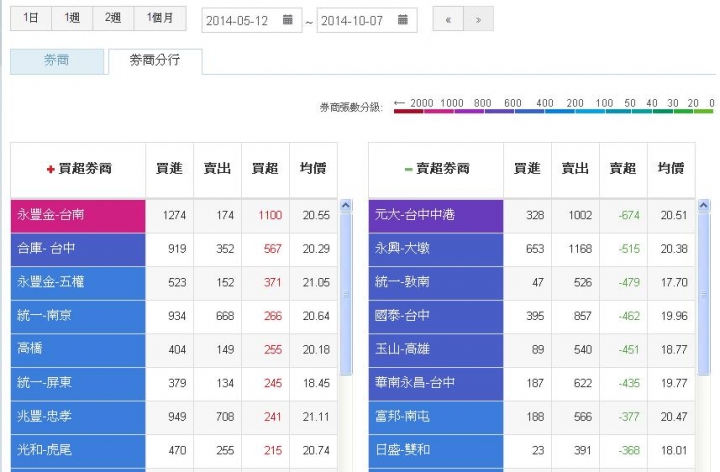Click 買進 header in buy table

click(x=169, y=169)
